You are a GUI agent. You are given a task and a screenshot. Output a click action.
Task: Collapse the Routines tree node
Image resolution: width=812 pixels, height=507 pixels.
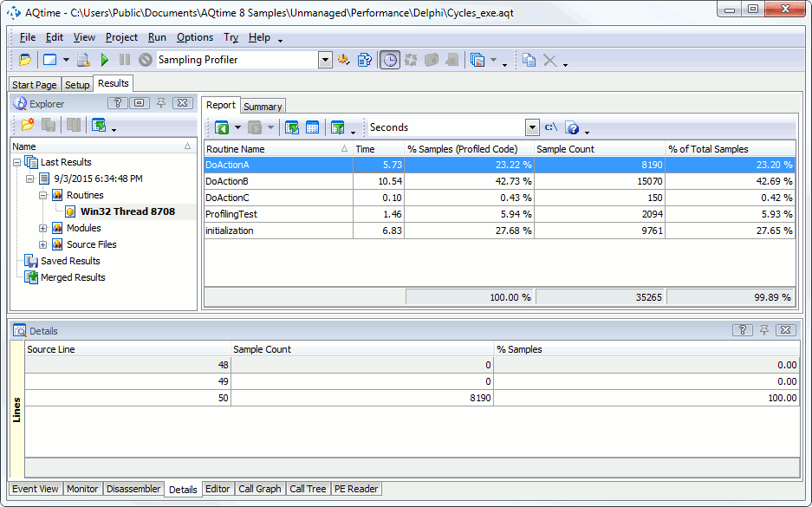pos(42,195)
